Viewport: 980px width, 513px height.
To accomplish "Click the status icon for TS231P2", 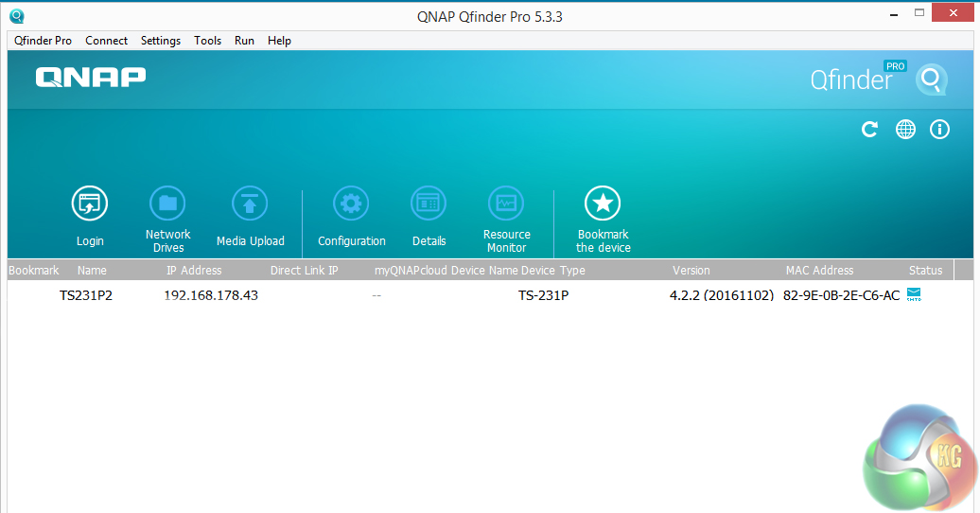I will click(914, 294).
